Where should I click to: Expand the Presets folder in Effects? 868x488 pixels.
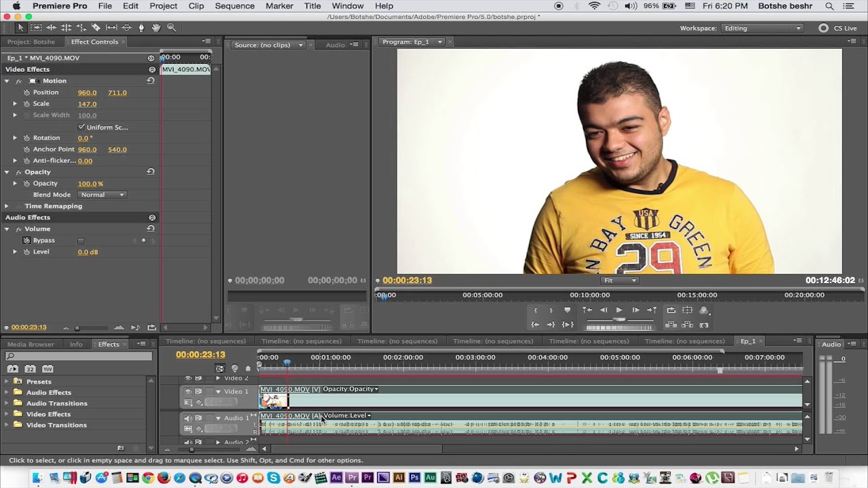[7, 382]
